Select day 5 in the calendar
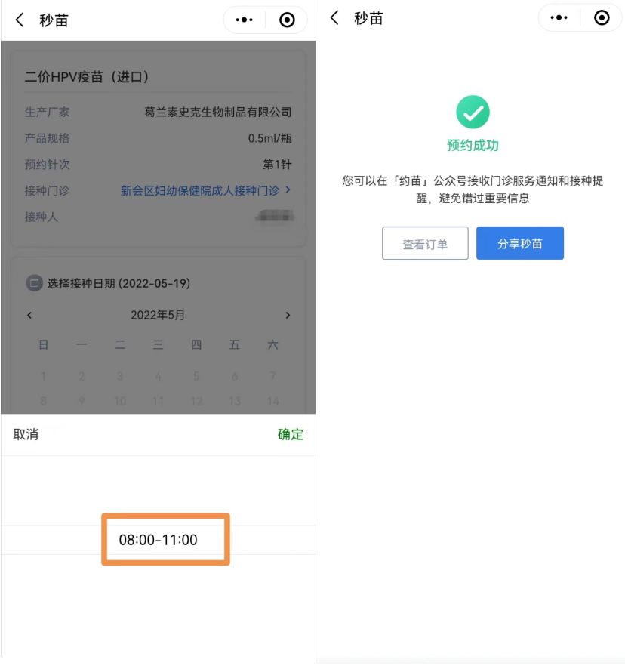The height and width of the screenshot is (672, 625). pos(196,376)
